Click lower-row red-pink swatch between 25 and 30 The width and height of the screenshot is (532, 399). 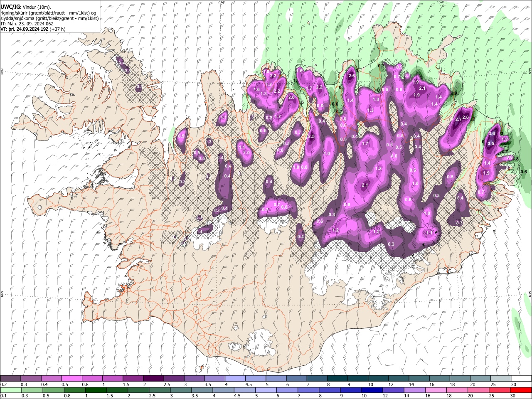point(499,390)
